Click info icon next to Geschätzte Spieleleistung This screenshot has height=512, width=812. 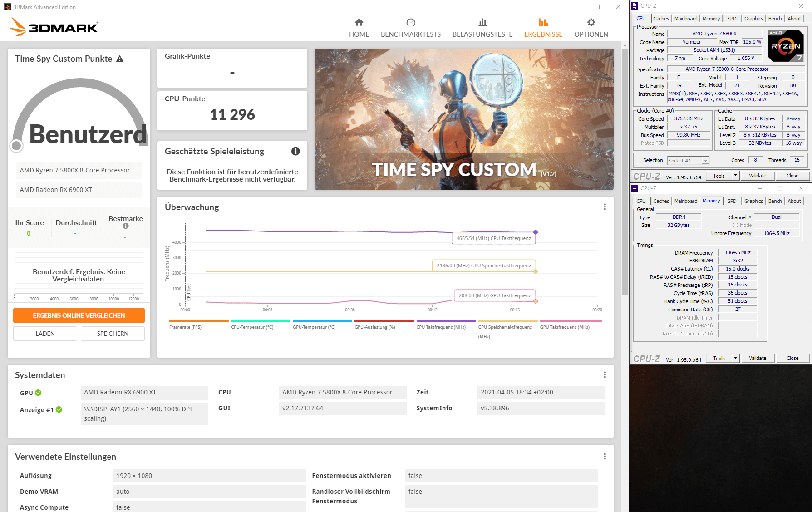[x=295, y=151]
